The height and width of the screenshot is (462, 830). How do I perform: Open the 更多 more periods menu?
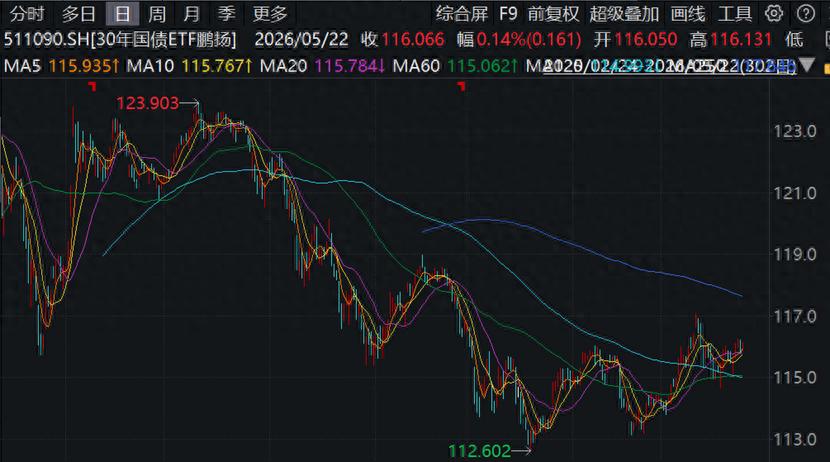click(270, 14)
